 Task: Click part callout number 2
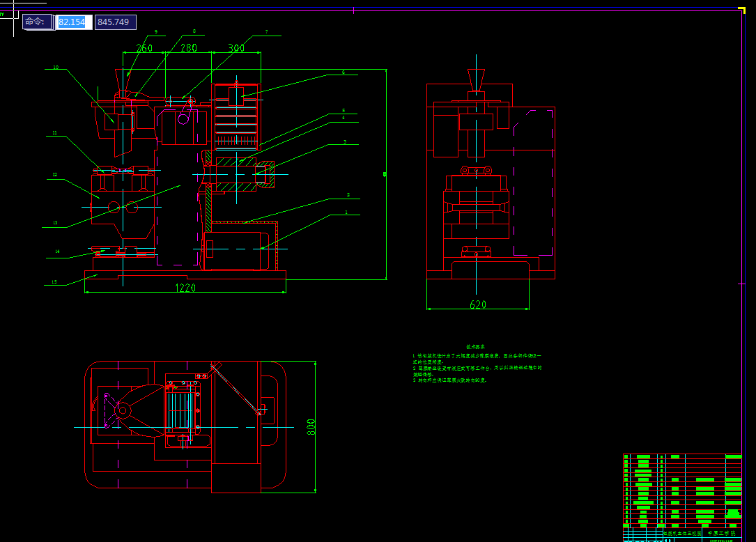click(x=348, y=195)
